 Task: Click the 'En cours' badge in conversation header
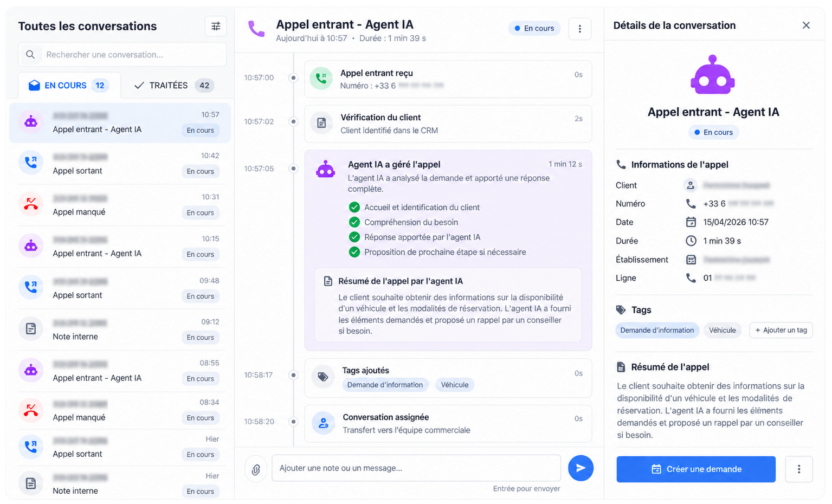(x=534, y=28)
